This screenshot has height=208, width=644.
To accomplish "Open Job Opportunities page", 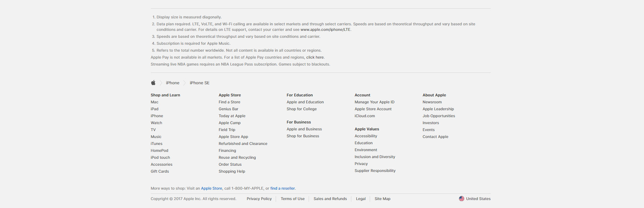I will point(439,116).
